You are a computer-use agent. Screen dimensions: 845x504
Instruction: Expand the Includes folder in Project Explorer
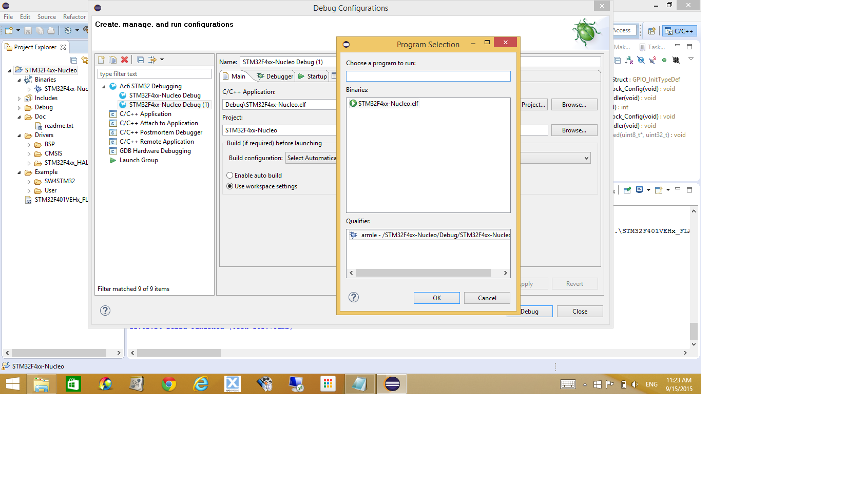[x=20, y=99]
